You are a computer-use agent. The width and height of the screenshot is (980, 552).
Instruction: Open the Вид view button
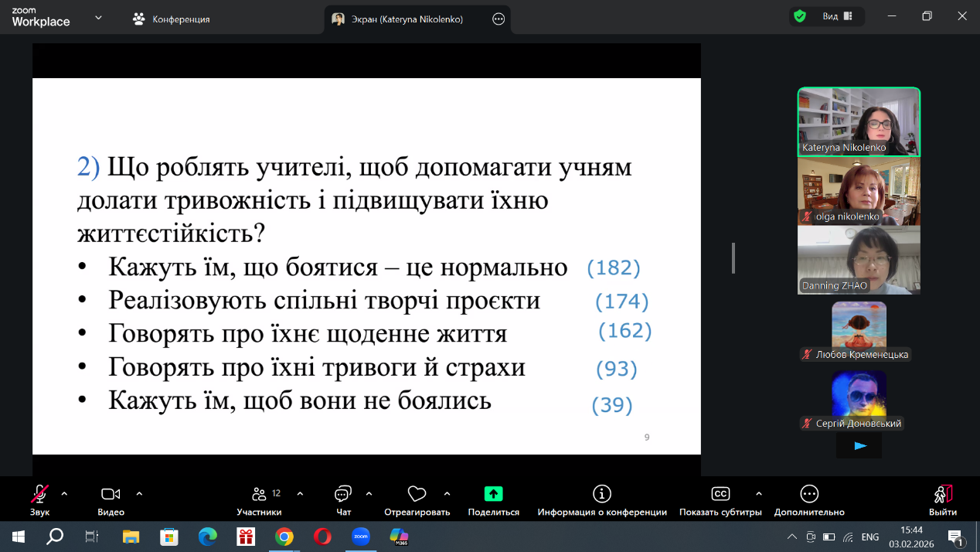836,16
